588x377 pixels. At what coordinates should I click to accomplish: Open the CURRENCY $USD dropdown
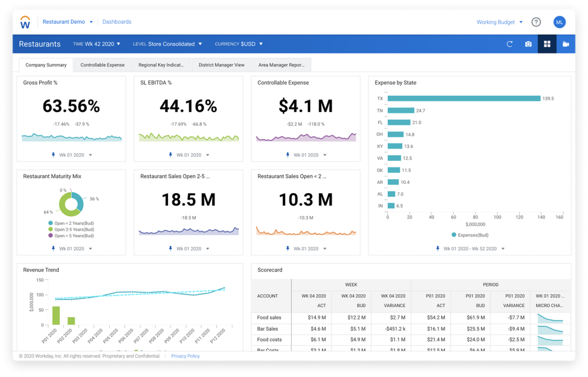coord(239,44)
